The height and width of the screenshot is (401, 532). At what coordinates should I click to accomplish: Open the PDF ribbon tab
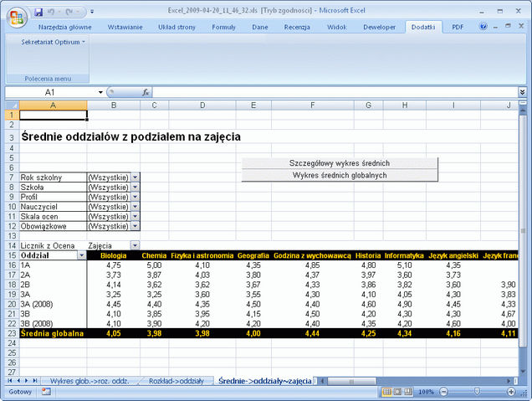click(x=458, y=27)
